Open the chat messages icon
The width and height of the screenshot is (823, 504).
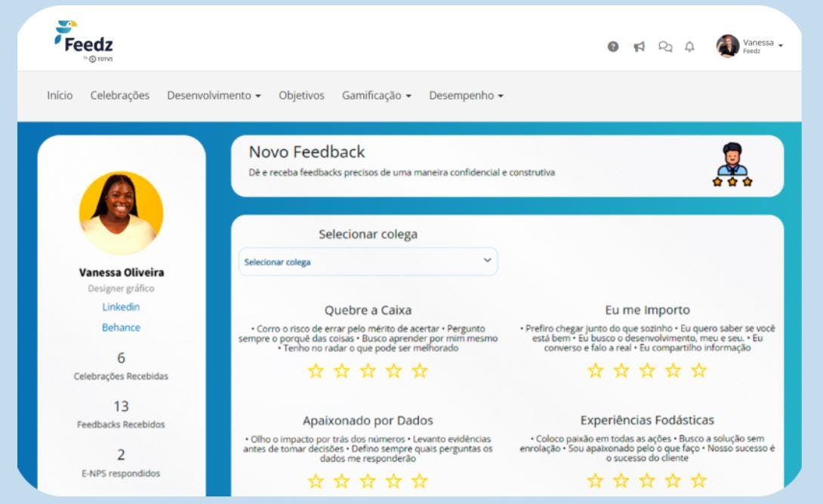(x=665, y=46)
